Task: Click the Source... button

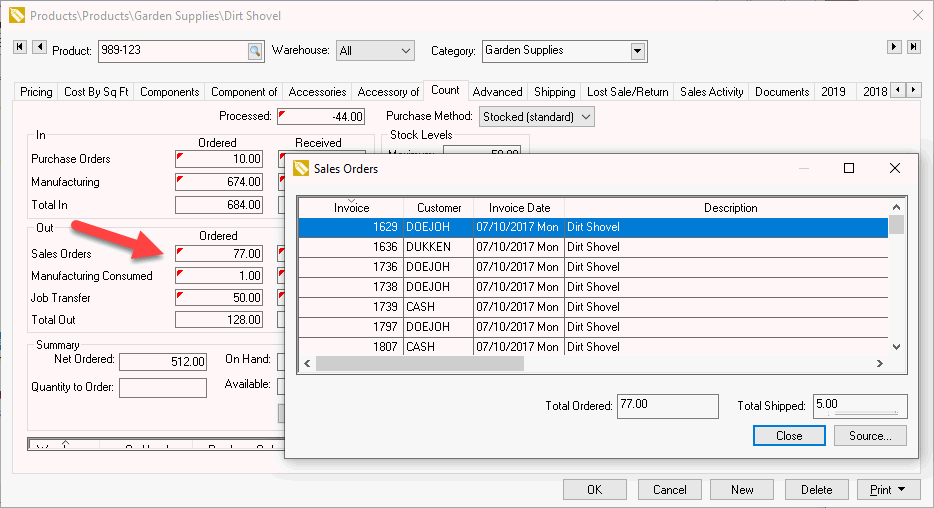Action: click(869, 436)
